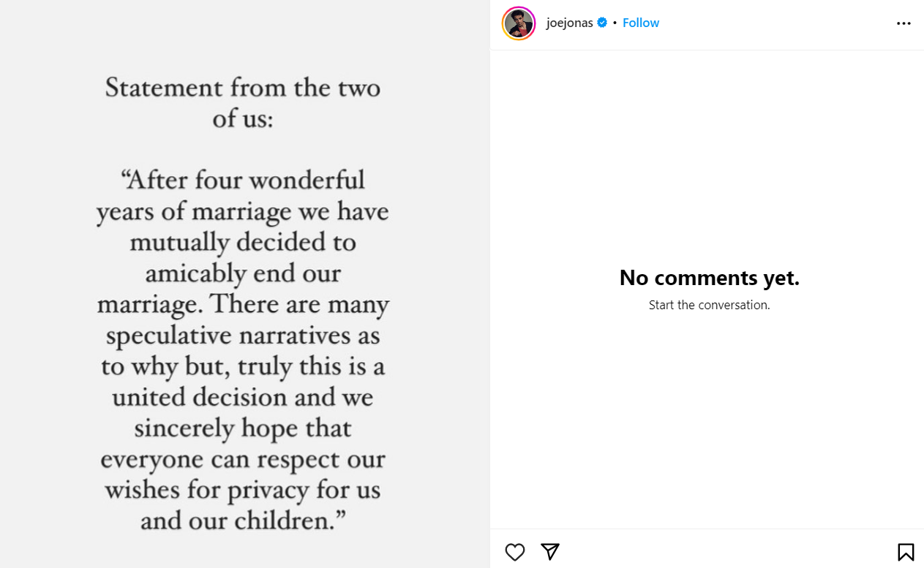This screenshot has height=568, width=924.
Task: Click the "Statement from the two" heading line
Action: coord(243,88)
